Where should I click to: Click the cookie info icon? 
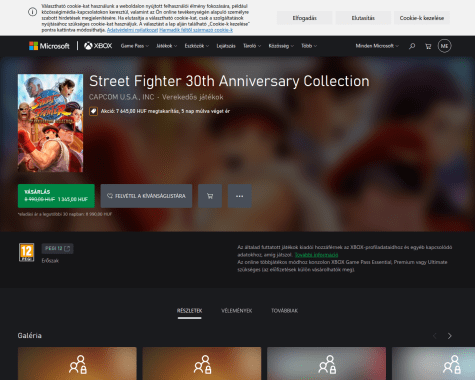[32, 12]
